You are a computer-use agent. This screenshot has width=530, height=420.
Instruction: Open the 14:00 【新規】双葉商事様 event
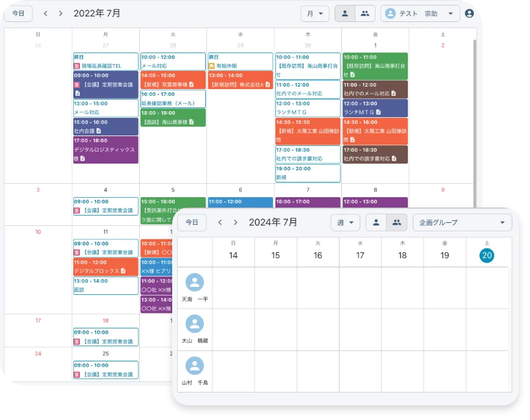pyautogui.click(x=173, y=80)
